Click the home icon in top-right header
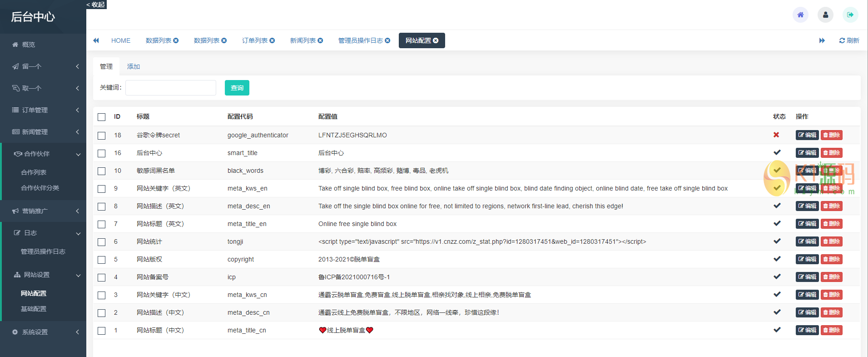The image size is (868, 357). tap(800, 15)
